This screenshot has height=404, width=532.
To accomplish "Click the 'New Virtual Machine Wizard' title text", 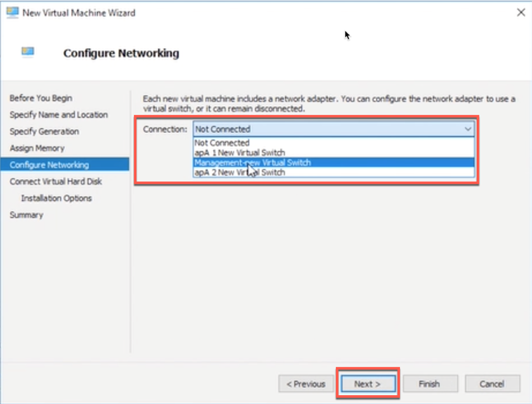I will (x=79, y=13).
